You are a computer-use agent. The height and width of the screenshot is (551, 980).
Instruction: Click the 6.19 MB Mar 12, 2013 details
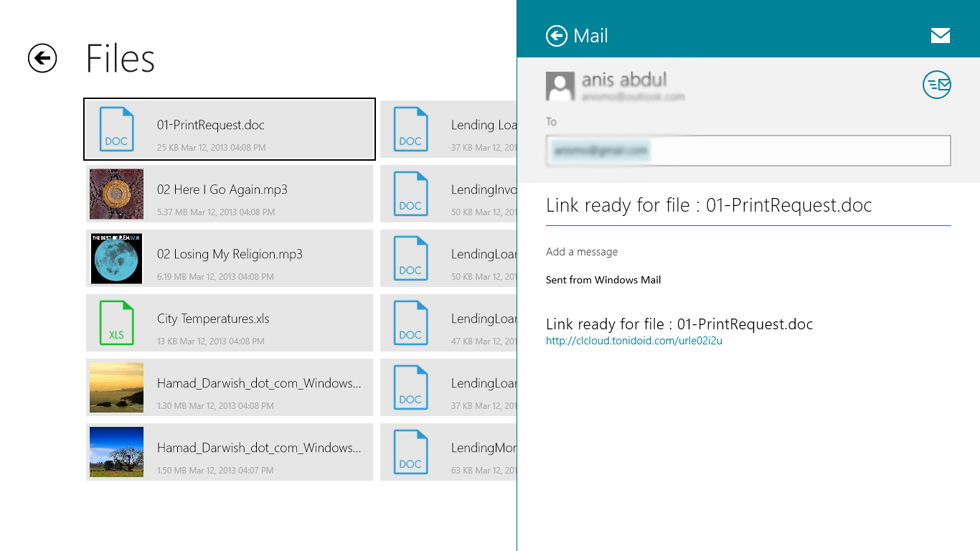pos(216,277)
